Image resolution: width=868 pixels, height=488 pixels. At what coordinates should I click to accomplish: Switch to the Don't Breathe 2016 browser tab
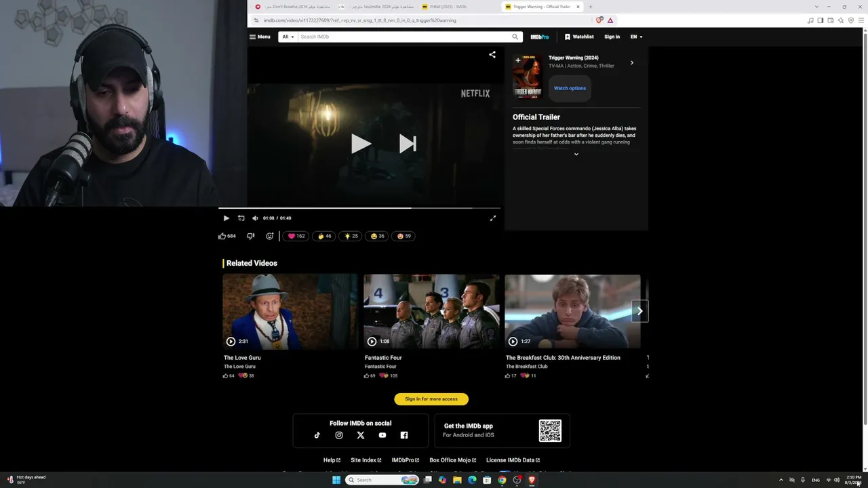292,7
